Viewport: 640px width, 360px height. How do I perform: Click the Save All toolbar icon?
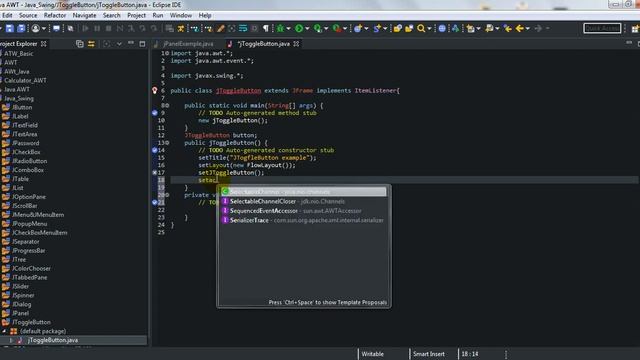pyautogui.click(x=21, y=29)
